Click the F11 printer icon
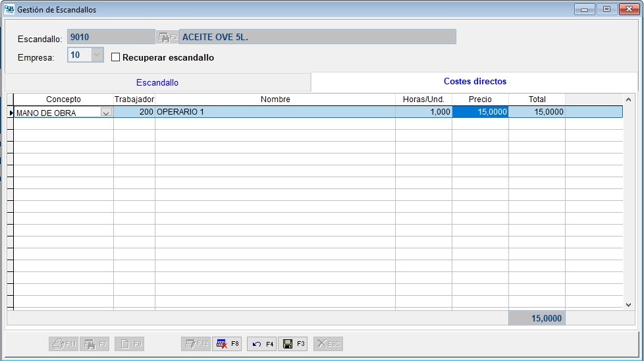The height and width of the screenshot is (361, 644). coord(58,344)
